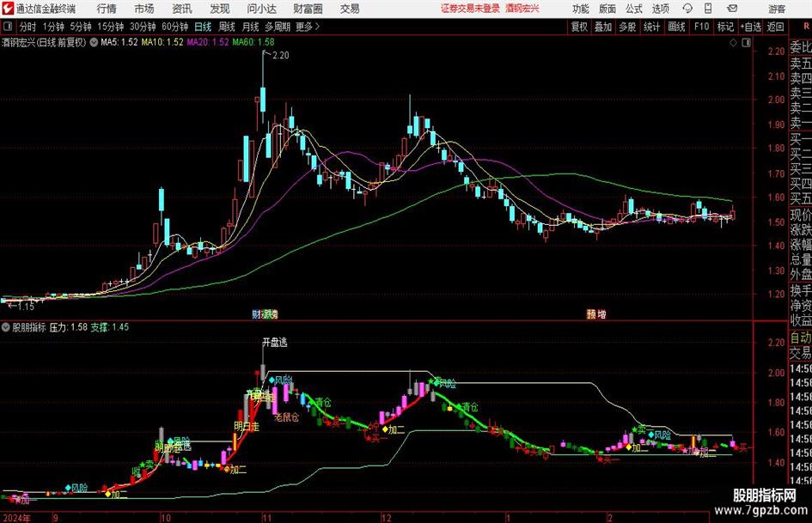This screenshot has height=523, width=812.
Task: Switch to 60分钟 period tab
Action: tap(174, 27)
